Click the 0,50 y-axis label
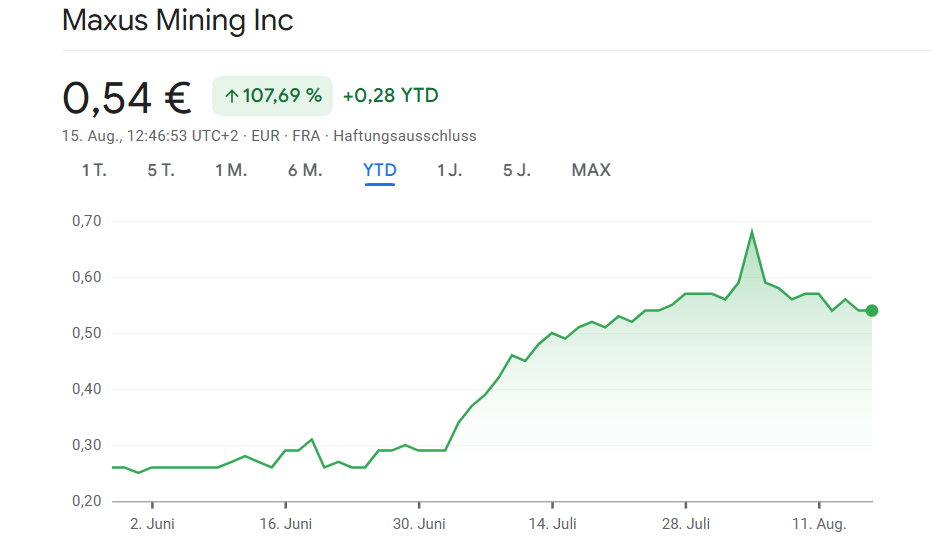932x542 pixels. point(87,333)
